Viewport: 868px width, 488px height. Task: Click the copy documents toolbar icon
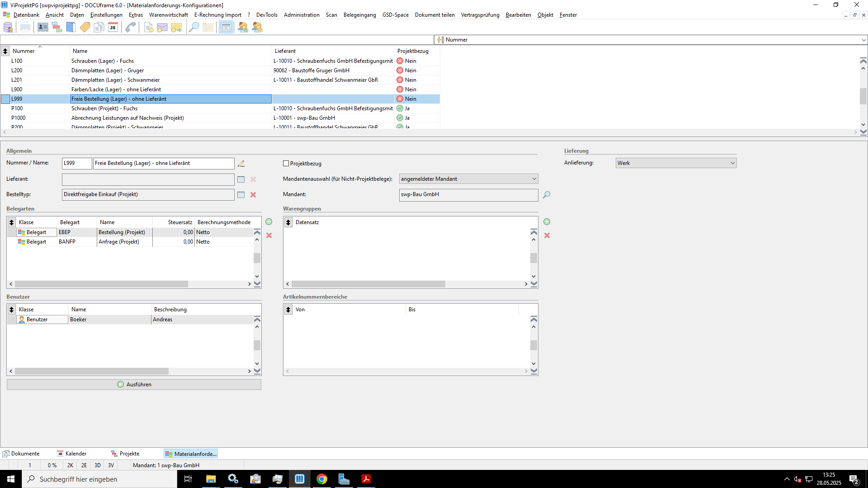(x=99, y=28)
